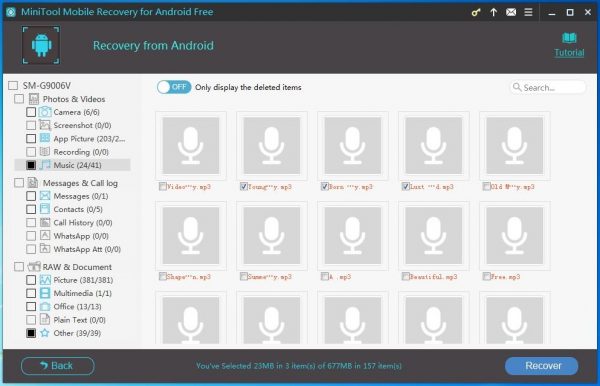The width and height of the screenshot is (600, 386).
Task: Select the Recording (0/0) tree item
Action: click(81, 152)
